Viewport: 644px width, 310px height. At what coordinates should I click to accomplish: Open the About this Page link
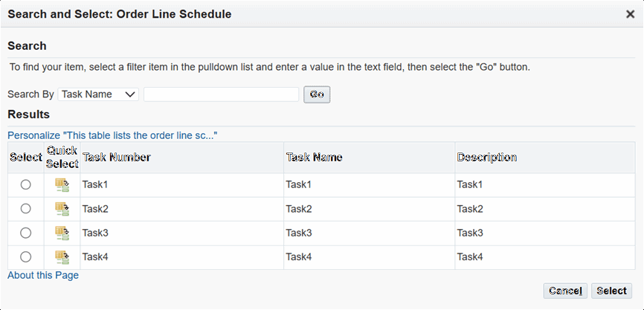pos(43,275)
